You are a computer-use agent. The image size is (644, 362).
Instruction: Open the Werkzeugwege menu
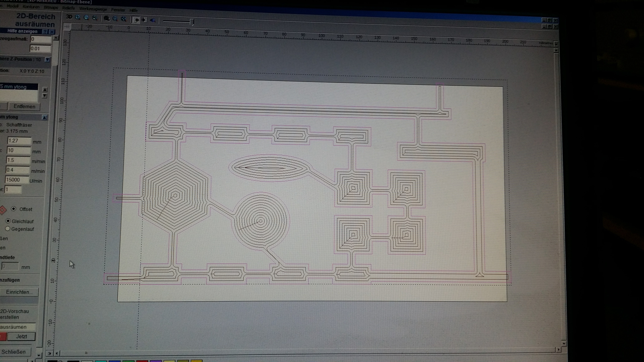[x=93, y=9]
